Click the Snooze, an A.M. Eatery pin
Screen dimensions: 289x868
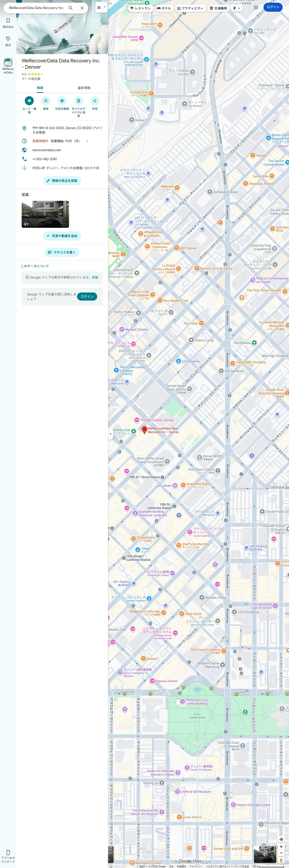click(197, 269)
